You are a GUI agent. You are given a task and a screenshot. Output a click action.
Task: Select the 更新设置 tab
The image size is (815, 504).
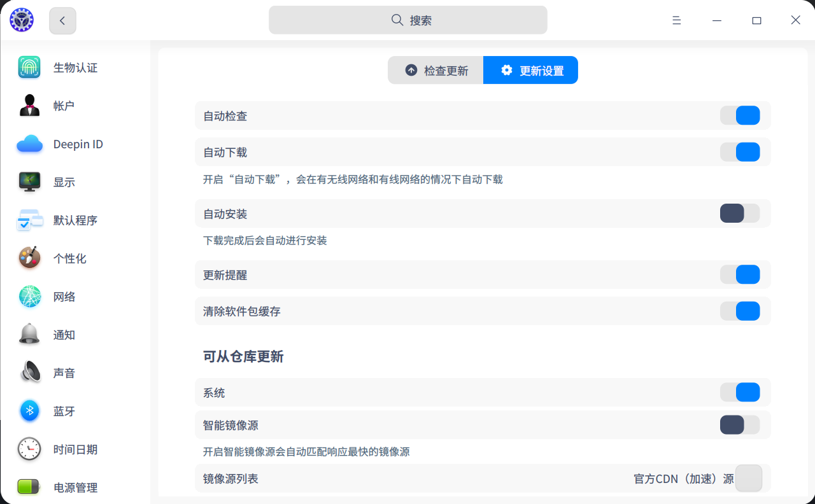tap(530, 70)
